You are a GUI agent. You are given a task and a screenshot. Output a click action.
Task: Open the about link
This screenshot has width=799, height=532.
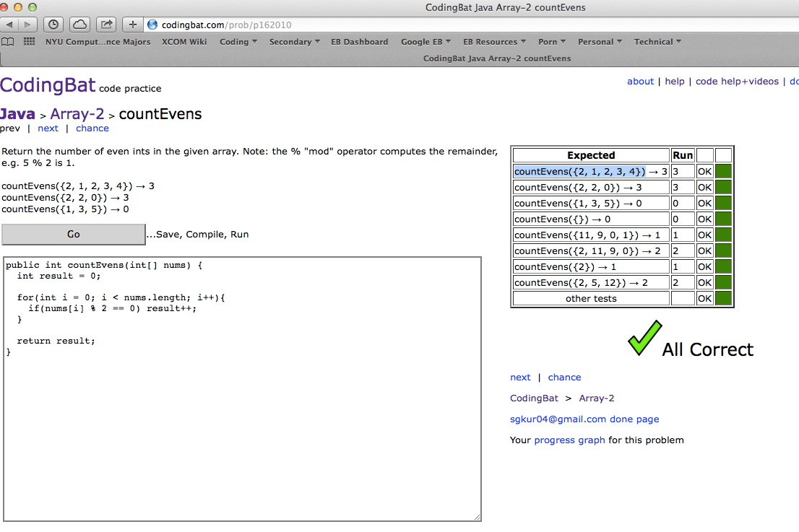coord(640,81)
